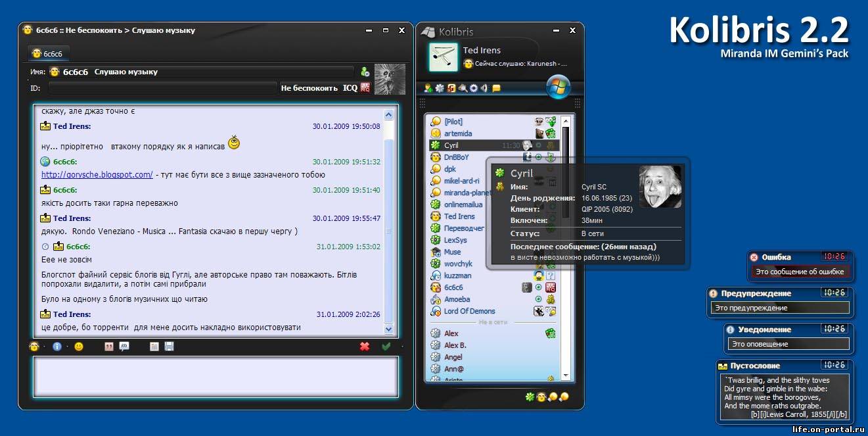
Task: Open dropdown arrow next to send checkmark
Action: pos(402,347)
